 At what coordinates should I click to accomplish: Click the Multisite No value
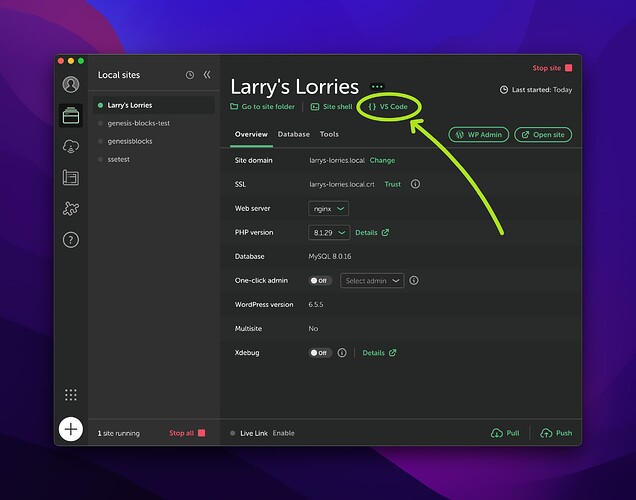(x=313, y=328)
